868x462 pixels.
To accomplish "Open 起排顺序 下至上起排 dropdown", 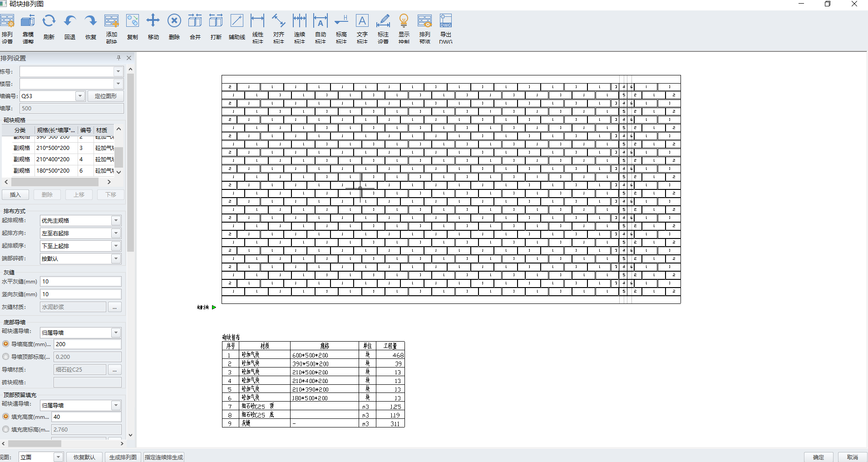I will pyautogui.click(x=116, y=246).
